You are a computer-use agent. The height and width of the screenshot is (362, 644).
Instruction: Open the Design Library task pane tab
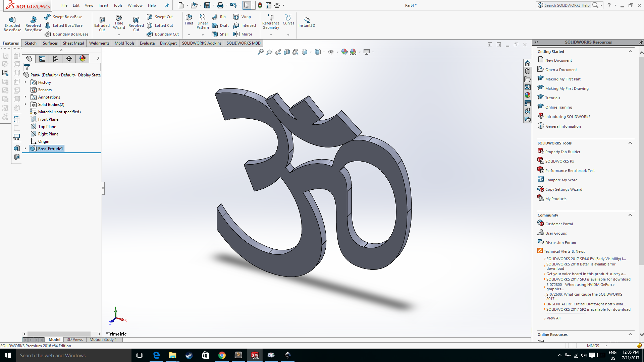click(x=528, y=71)
